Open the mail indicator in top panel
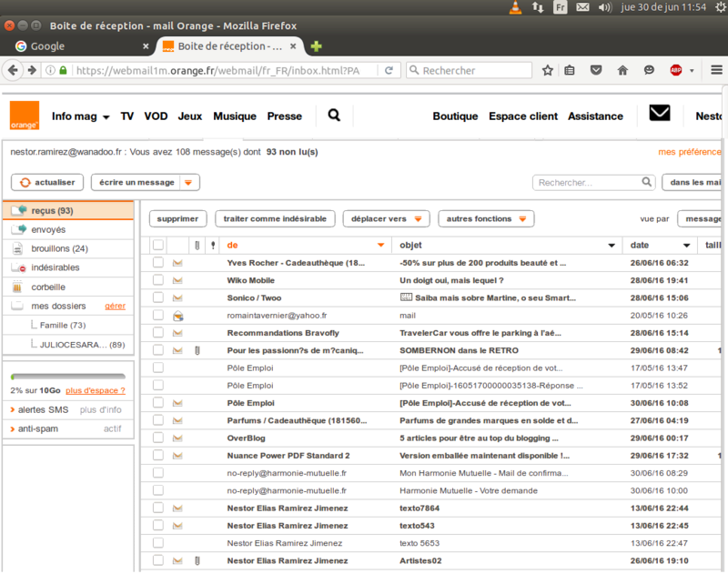The width and height of the screenshot is (728, 574). (x=582, y=7)
